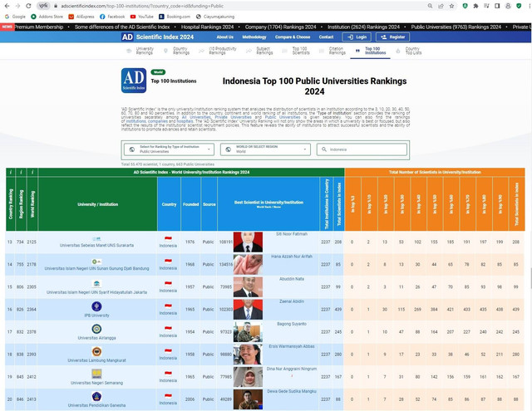
Task: Open All Universities link in description
Action: point(196,117)
